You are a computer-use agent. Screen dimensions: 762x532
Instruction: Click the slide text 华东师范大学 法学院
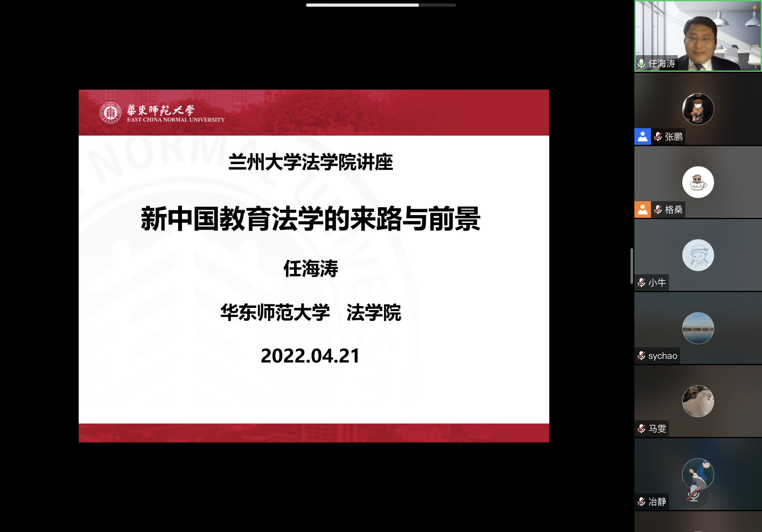pyautogui.click(x=311, y=313)
